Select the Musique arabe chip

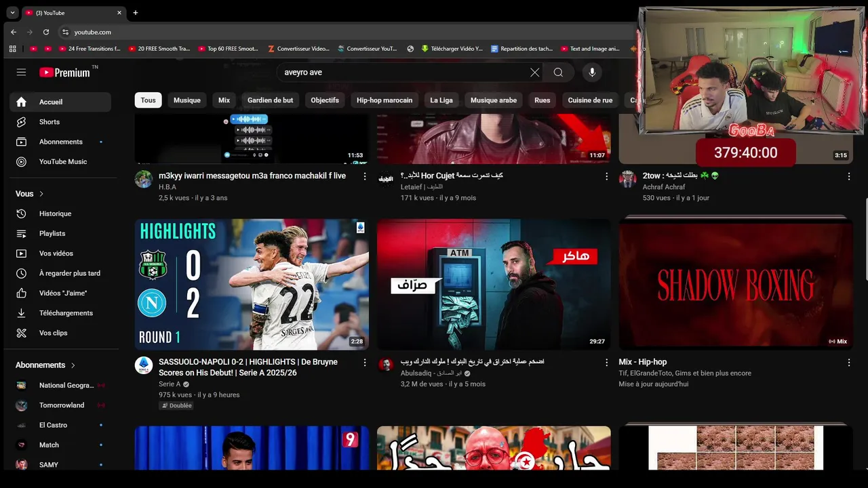[494, 100]
